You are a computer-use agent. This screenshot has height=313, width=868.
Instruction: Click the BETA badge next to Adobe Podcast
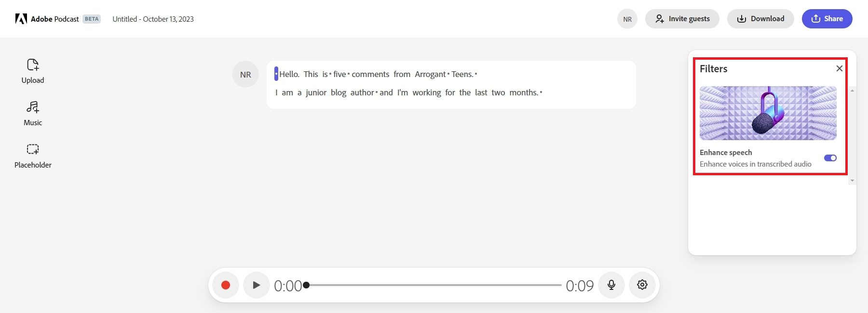(92, 19)
